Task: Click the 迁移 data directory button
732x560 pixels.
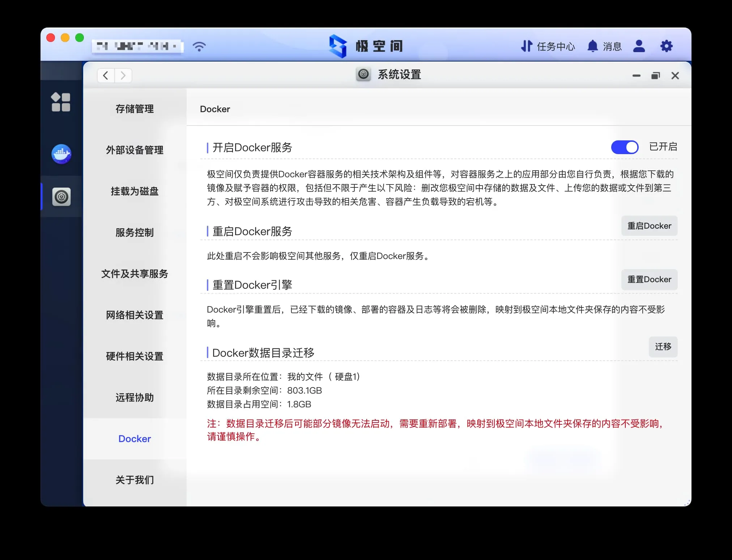Action: [x=663, y=347]
